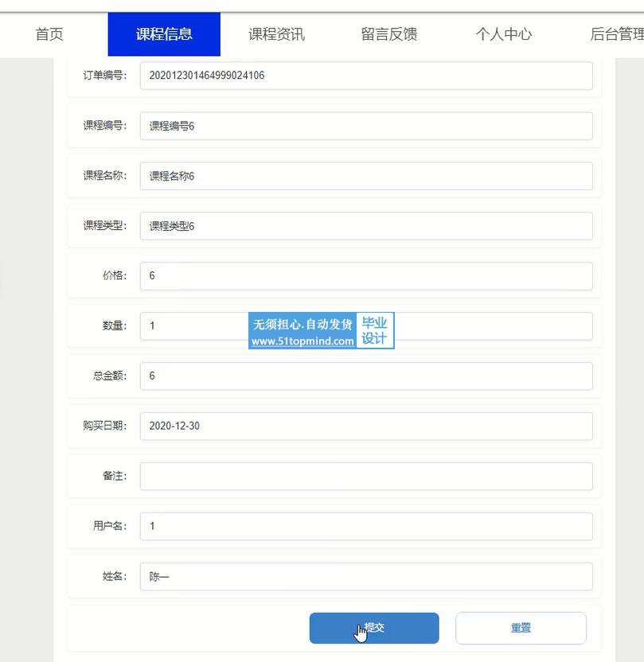Switch to the 留言反馈 tab
The image size is (644, 662).
388,34
